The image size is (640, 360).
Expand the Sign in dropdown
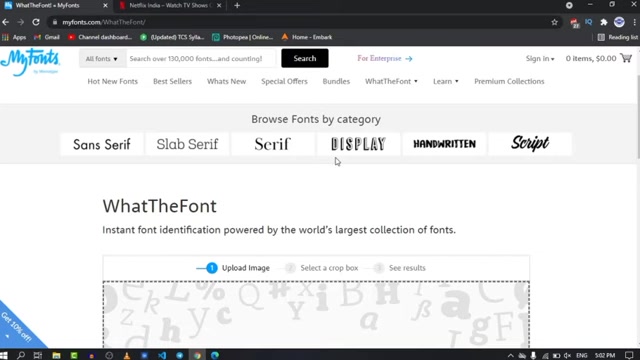click(540, 58)
